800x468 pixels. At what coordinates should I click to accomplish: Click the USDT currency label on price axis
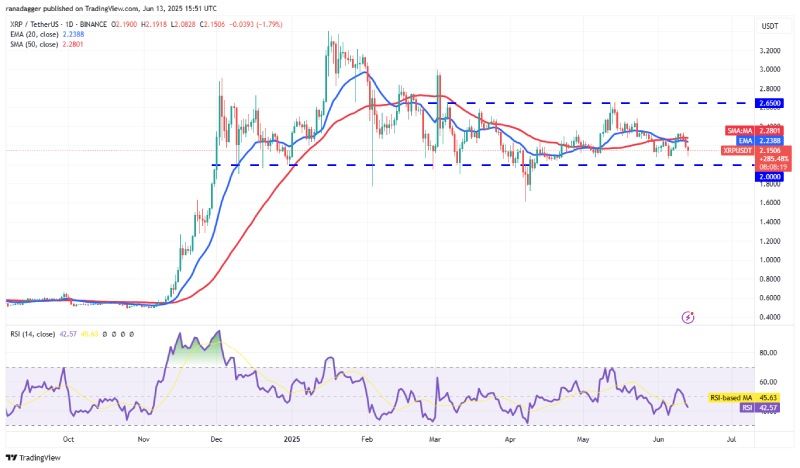(x=769, y=26)
